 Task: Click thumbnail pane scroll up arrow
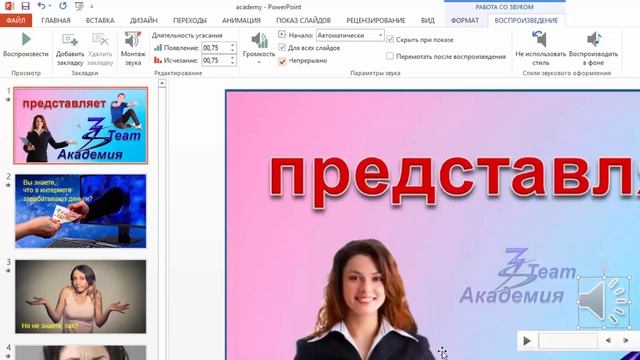point(162,84)
